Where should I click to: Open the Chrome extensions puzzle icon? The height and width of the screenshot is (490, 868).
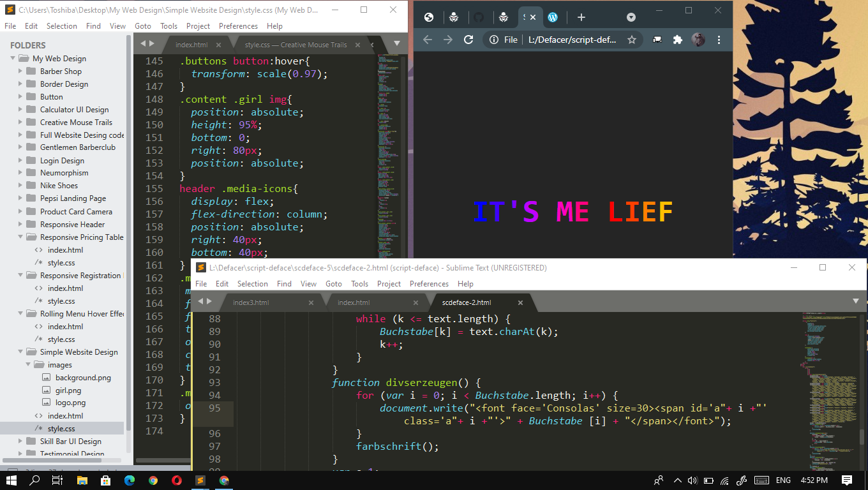point(677,40)
